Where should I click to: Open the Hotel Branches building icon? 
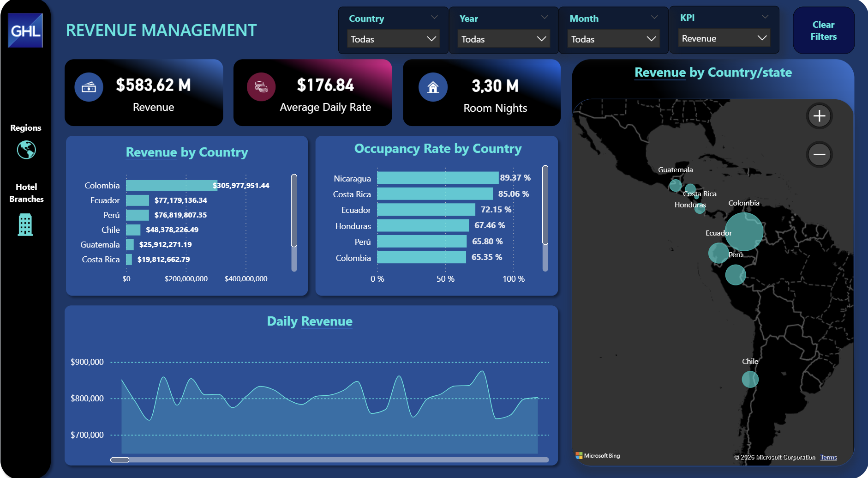tap(25, 225)
